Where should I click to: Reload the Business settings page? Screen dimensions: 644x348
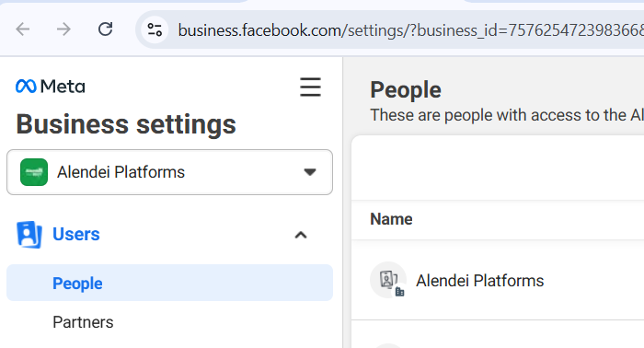click(x=106, y=29)
